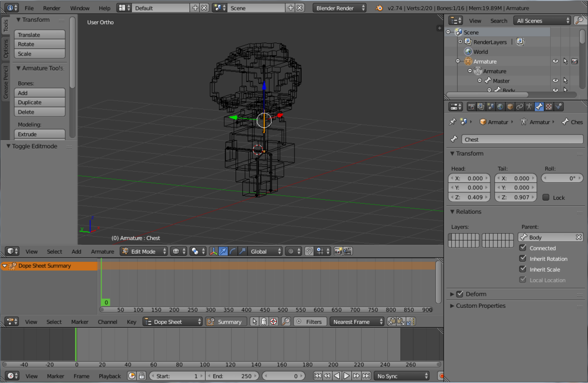Screen dimensions: 588x383
Task: Expand the Custom Properties panel
Action: tap(452, 305)
